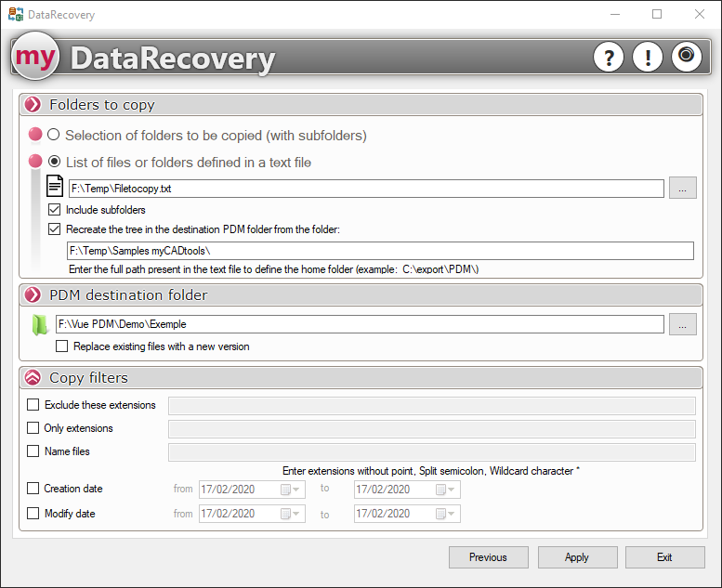722x588 pixels.
Task: Click the round eye icon in header
Action: click(686, 57)
